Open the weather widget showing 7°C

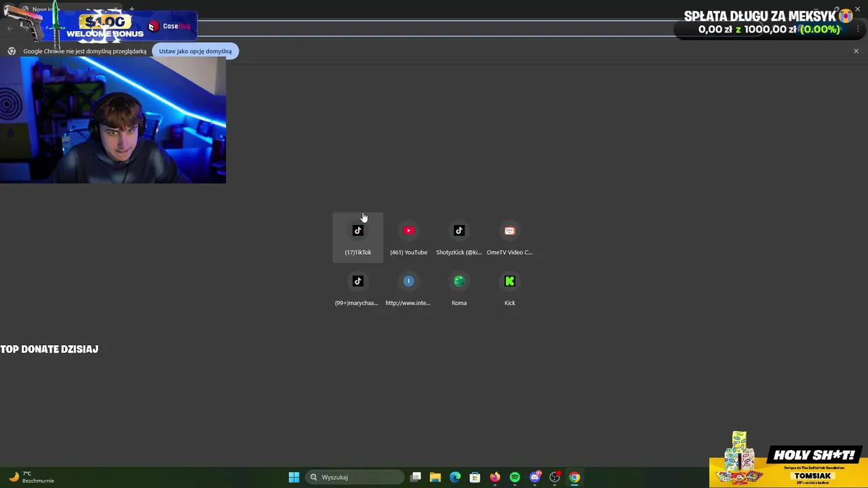(31, 477)
